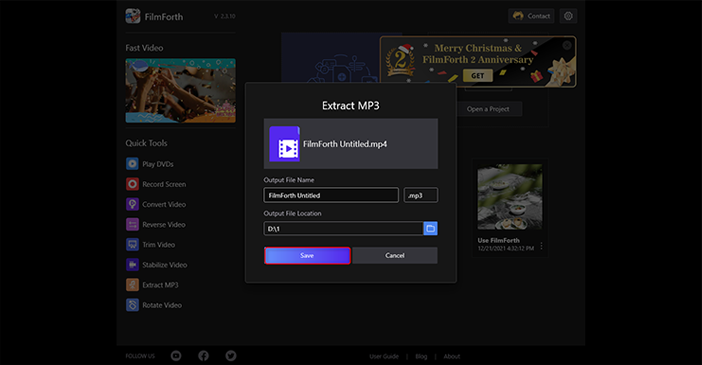Screen dimensions: 702x365
Task: Select the Trim Video label
Action: [x=158, y=245]
